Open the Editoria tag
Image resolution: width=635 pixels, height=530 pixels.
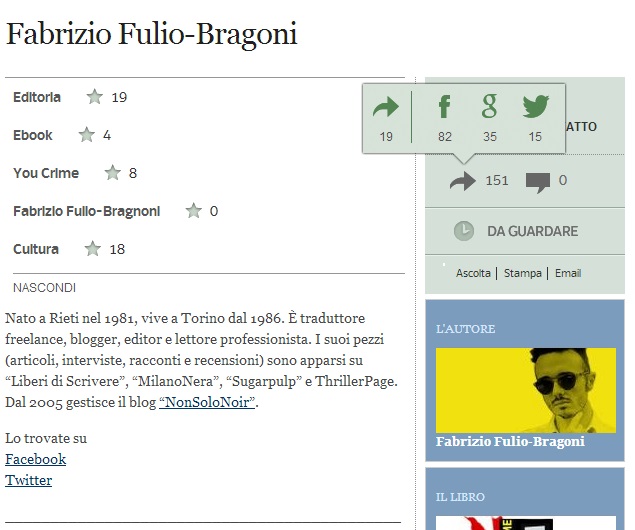pyautogui.click(x=37, y=97)
